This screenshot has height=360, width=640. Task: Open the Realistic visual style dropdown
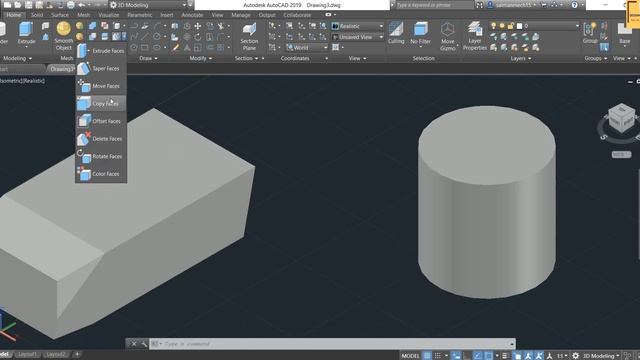[x=358, y=26]
